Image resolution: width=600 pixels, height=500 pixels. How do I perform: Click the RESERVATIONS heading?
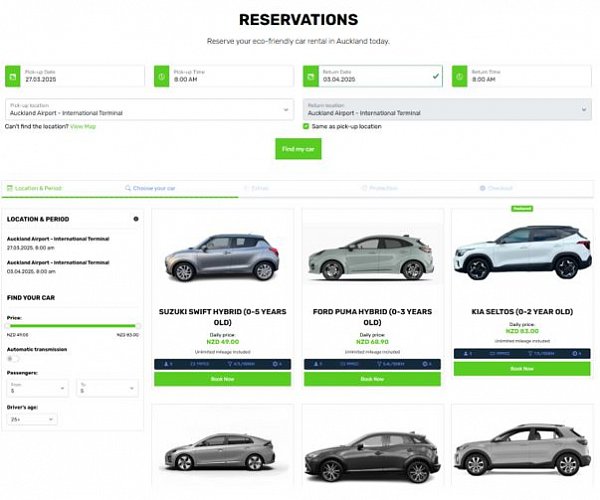point(298,20)
